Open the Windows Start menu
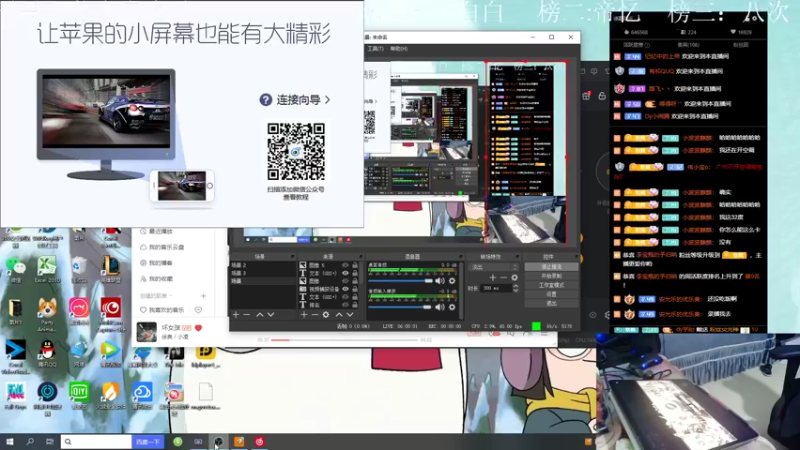Screen dimensions: 800x450 pyautogui.click(x=10, y=442)
